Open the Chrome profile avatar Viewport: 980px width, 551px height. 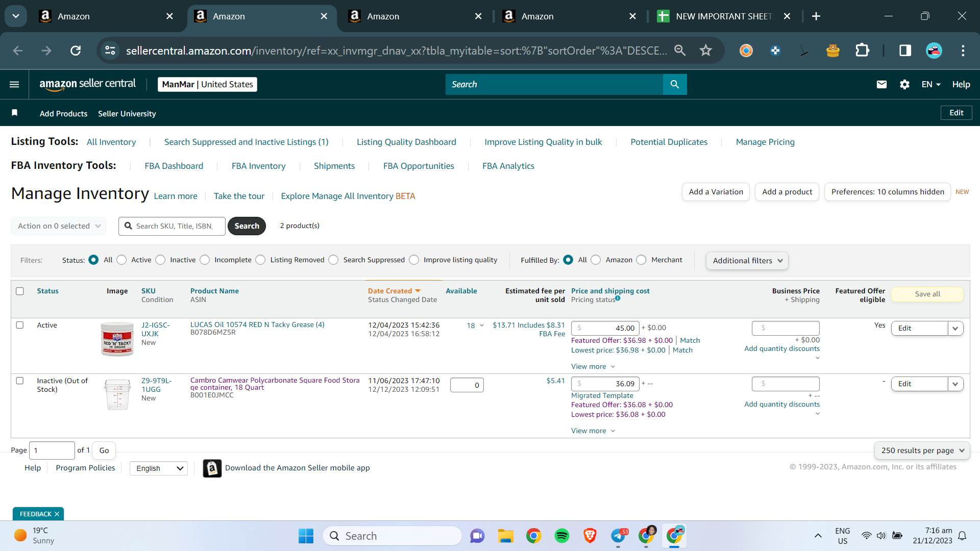coord(934,51)
